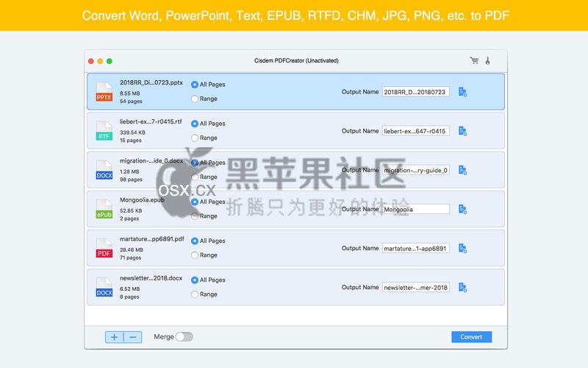Select All Pages for liebert rtf file
The width and height of the screenshot is (588, 368).
click(x=195, y=124)
